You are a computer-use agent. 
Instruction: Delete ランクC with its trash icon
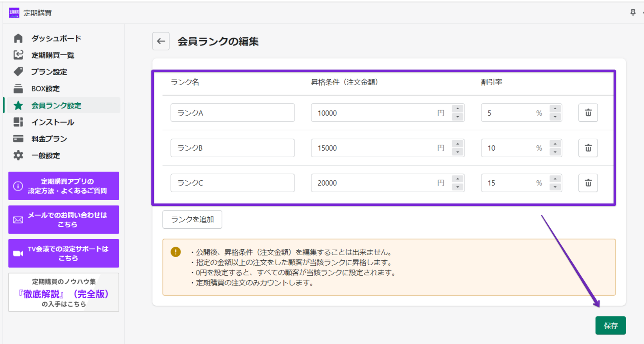pyautogui.click(x=588, y=183)
